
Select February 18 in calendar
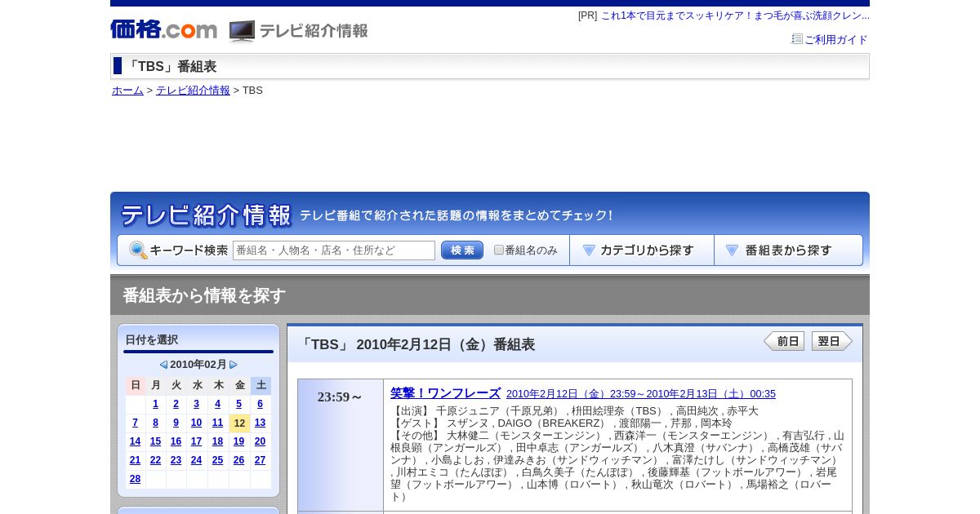pos(218,441)
